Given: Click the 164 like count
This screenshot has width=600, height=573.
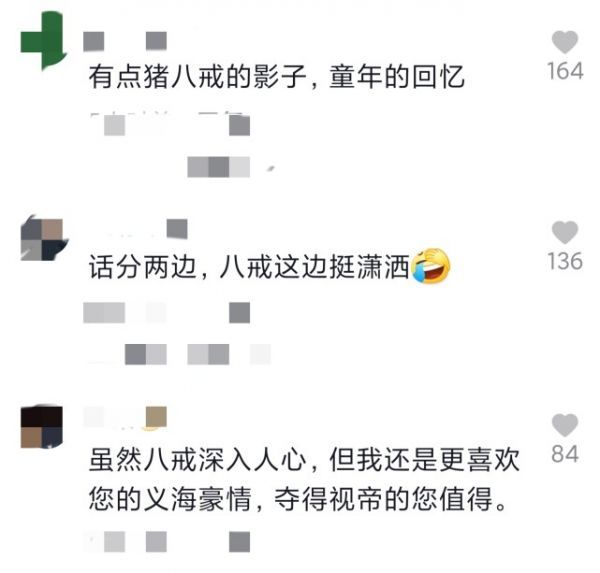Looking at the screenshot, I should pos(565,71).
